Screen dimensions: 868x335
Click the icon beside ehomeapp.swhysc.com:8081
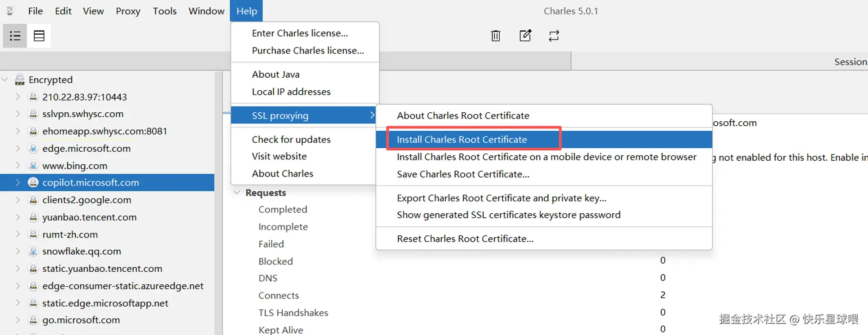(33, 131)
